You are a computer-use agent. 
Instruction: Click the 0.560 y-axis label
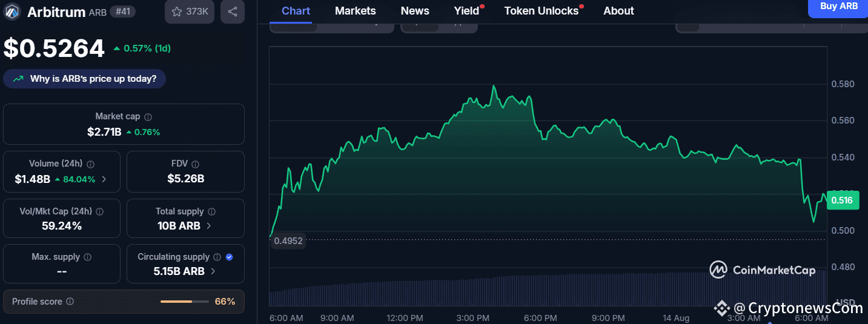click(x=843, y=121)
